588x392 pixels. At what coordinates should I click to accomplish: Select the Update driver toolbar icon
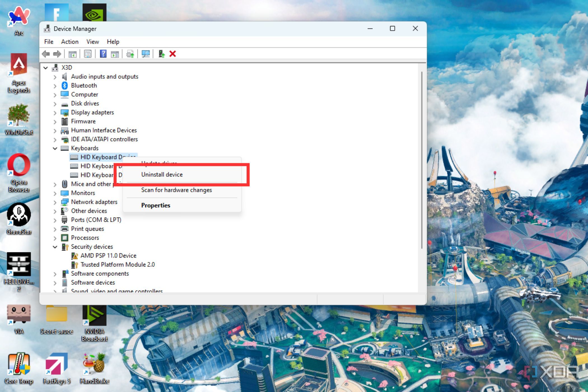point(130,54)
